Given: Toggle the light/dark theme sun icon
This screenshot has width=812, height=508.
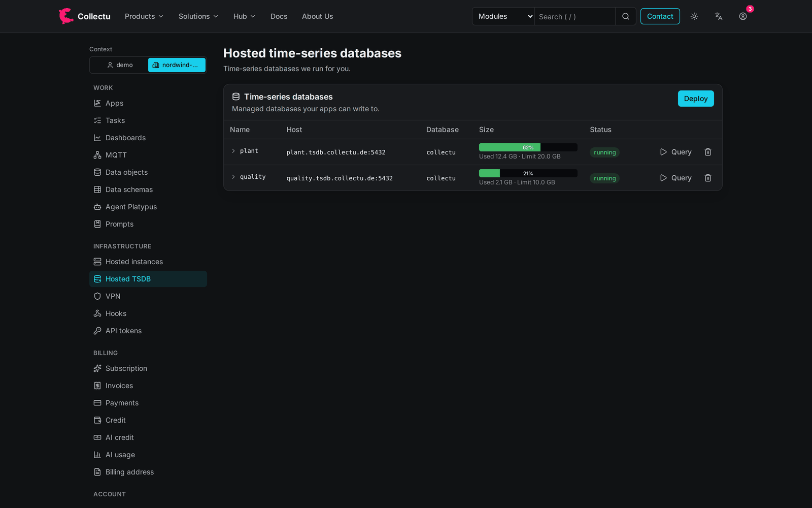Looking at the screenshot, I should [694, 16].
